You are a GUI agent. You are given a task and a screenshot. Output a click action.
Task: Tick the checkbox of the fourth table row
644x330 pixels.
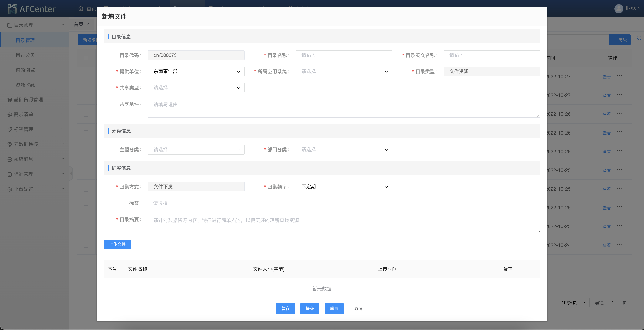[x=86, y=133]
